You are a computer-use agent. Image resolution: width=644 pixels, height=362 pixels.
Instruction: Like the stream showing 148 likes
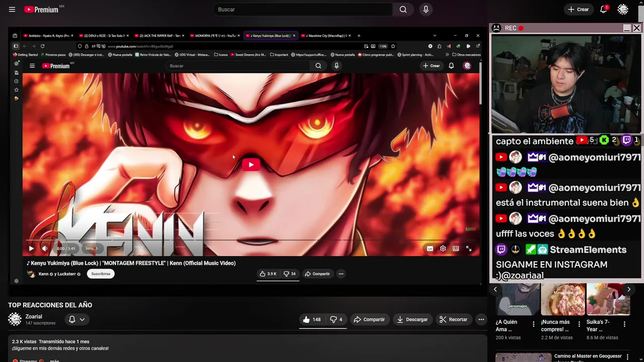tap(312, 319)
